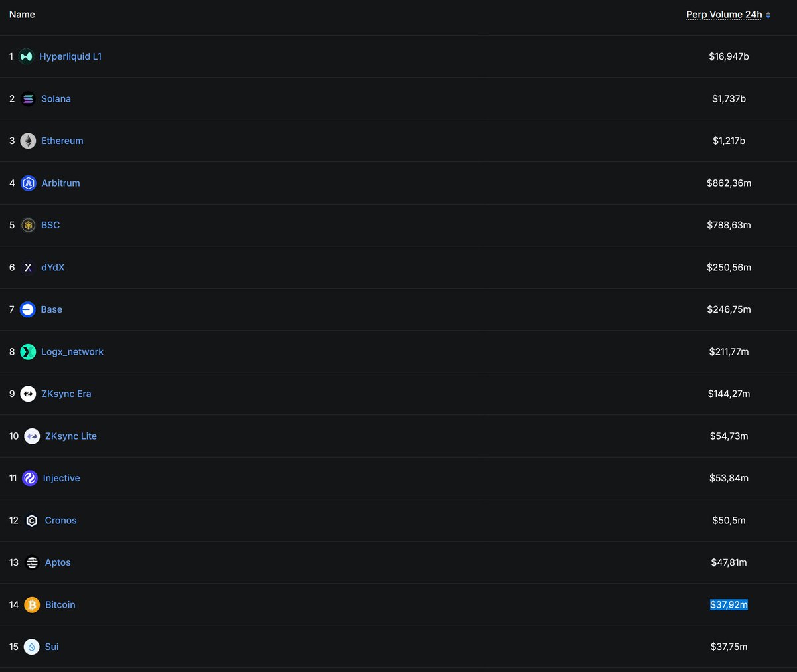Click the Ethereum diamond logo
This screenshot has height=672, width=797.
(28, 141)
